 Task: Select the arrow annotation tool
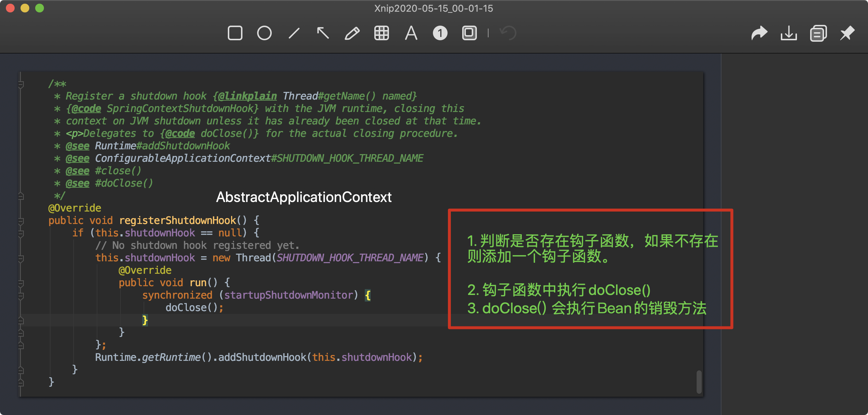[x=323, y=33]
